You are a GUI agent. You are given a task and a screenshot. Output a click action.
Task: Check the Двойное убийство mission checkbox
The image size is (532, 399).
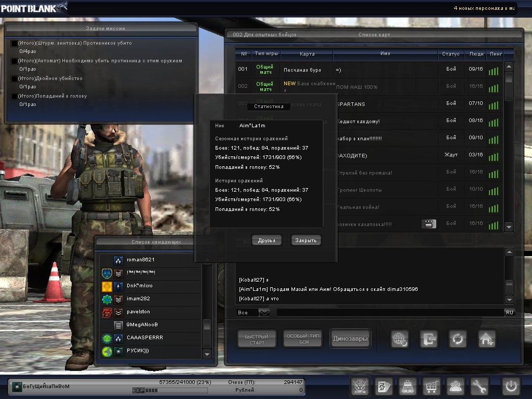point(14,79)
